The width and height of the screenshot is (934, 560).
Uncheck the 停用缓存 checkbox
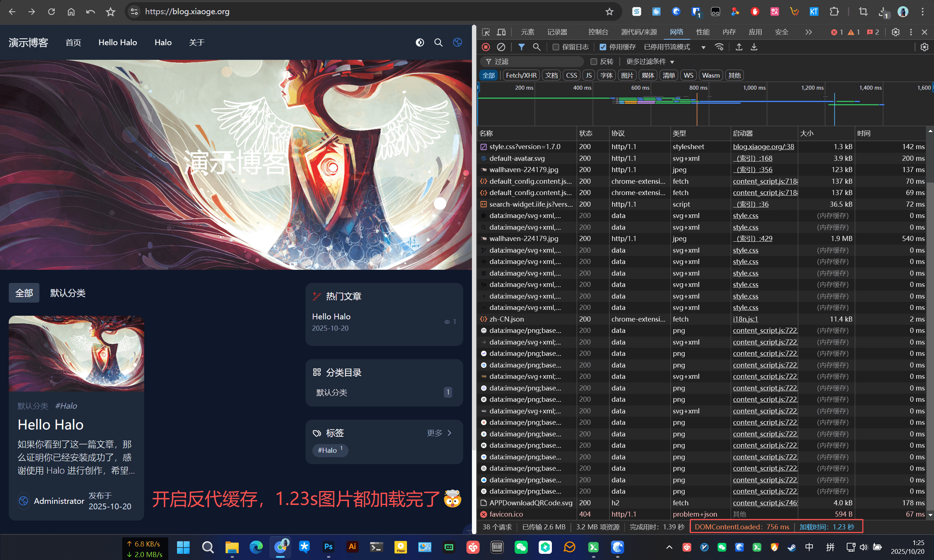603,47
